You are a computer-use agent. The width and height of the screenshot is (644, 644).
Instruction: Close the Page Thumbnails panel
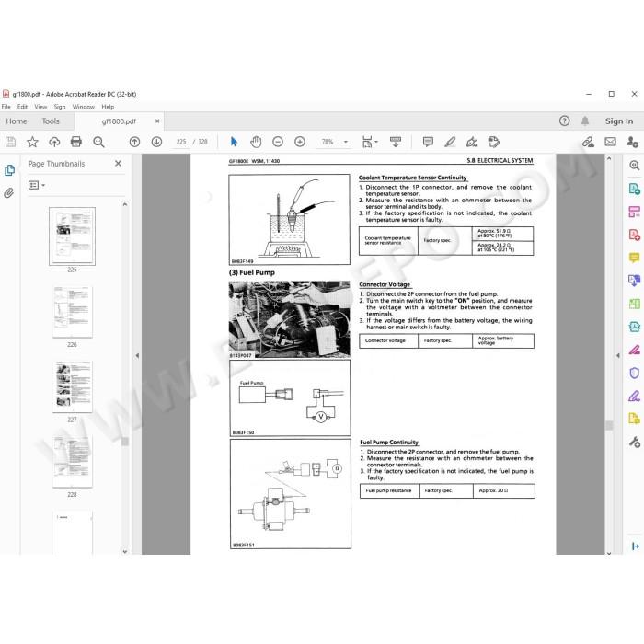(119, 164)
